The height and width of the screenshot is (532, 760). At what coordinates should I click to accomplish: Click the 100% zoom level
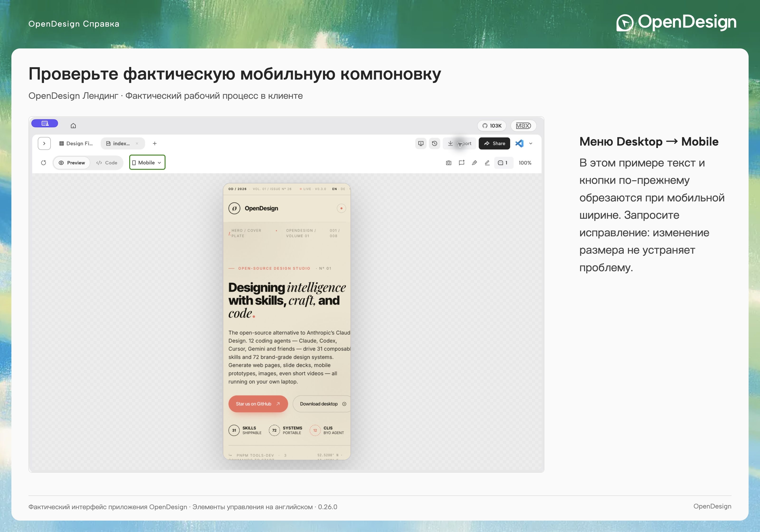pos(525,162)
